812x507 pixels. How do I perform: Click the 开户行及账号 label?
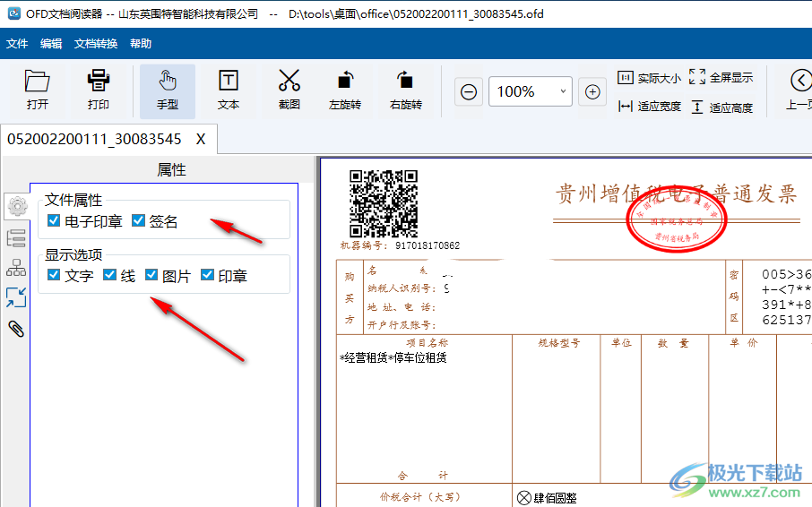coord(402,325)
